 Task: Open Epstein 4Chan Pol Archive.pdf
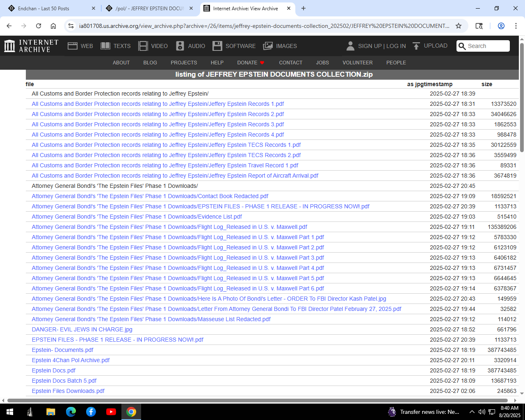71,360
